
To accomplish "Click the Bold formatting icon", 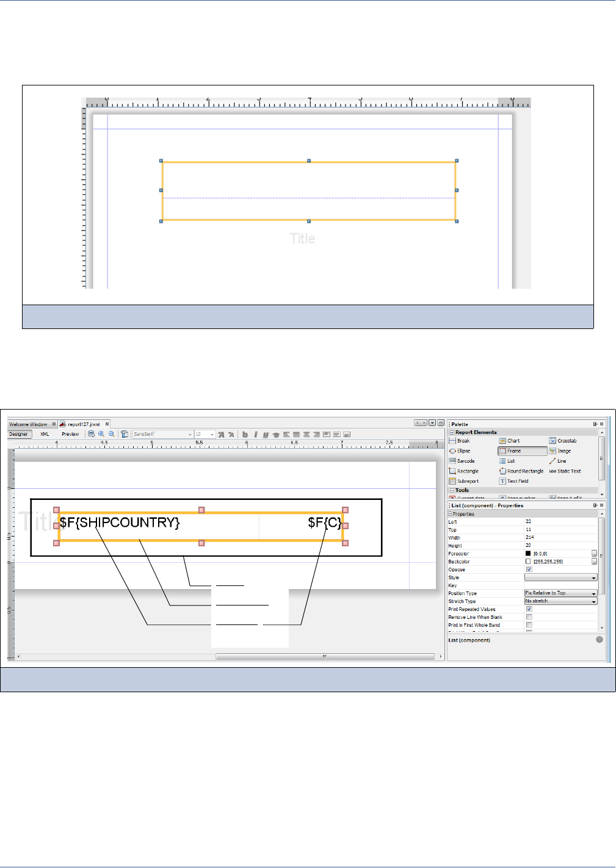I will pos(245,435).
